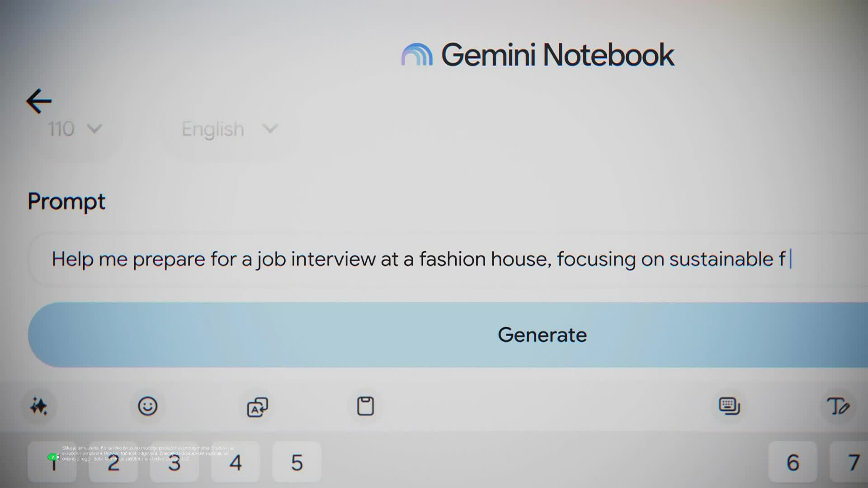Click the Gemini Notebook title text
Viewport: 868px width, 488px height.
[x=557, y=55]
